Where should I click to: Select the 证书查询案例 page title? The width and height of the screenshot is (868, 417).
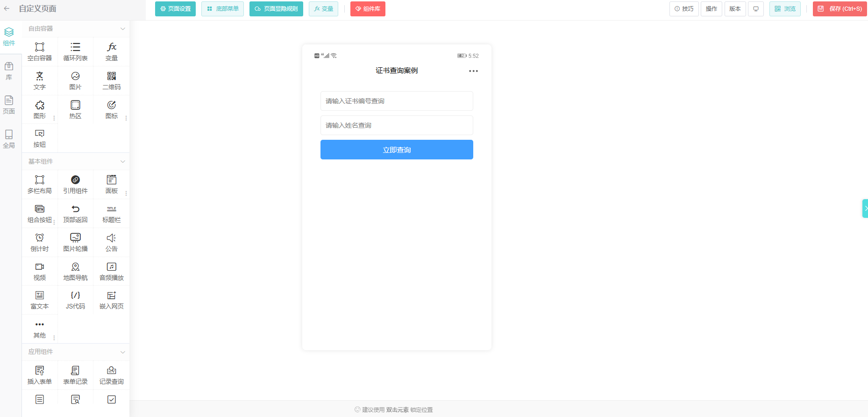coord(397,71)
